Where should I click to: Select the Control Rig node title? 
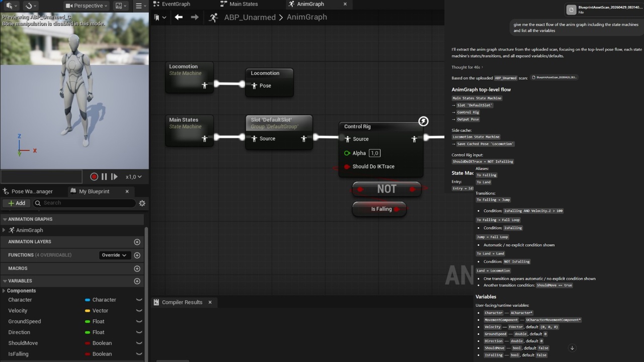[x=357, y=126]
